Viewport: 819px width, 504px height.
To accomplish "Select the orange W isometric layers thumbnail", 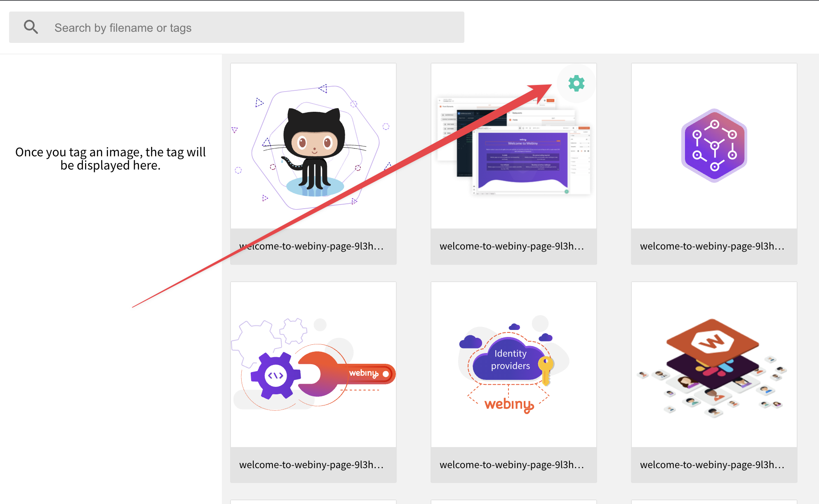I will [714, 365].
